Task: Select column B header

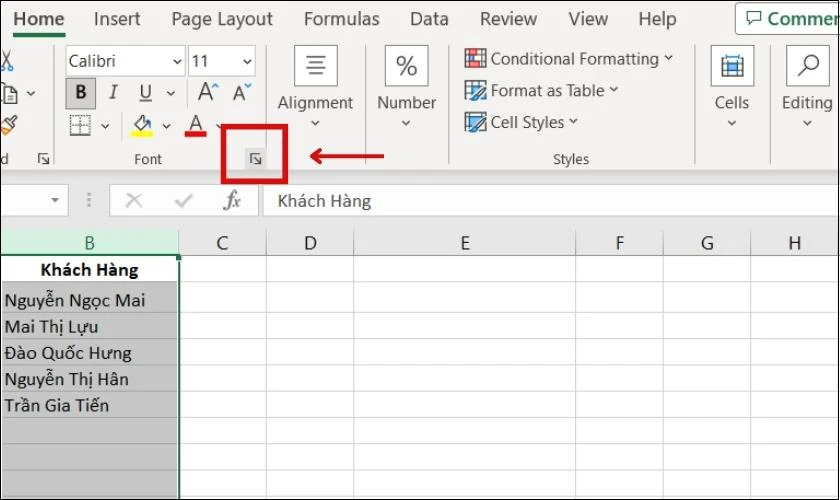Action: point(89,243)
